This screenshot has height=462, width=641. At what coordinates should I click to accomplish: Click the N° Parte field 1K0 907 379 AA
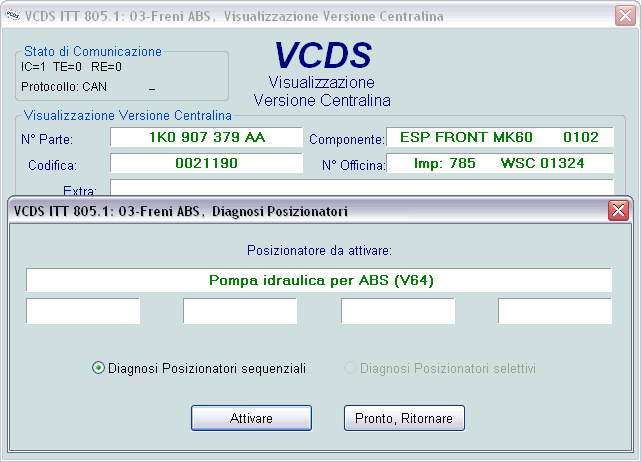point(206,137)
